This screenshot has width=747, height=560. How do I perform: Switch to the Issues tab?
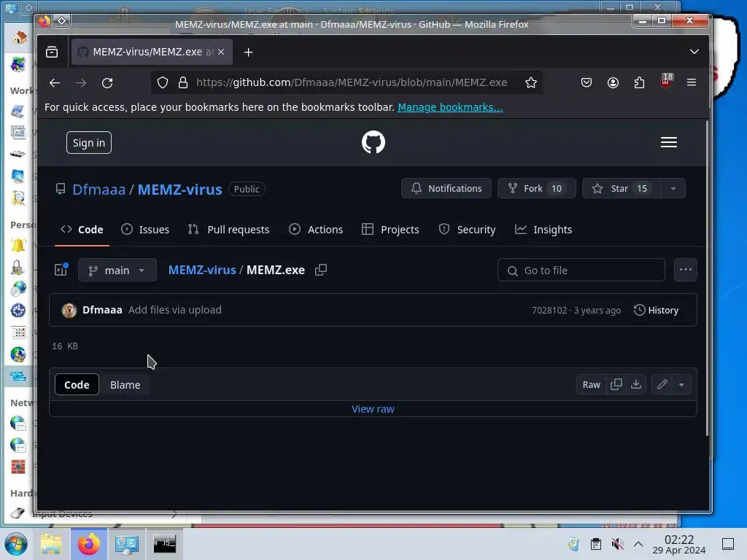coord(145,230)
